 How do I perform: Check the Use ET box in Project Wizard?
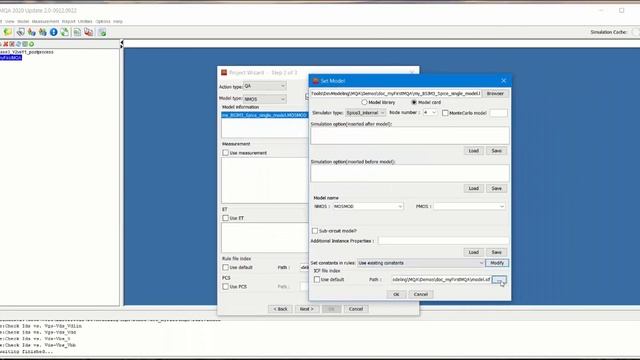pos(225,218)
